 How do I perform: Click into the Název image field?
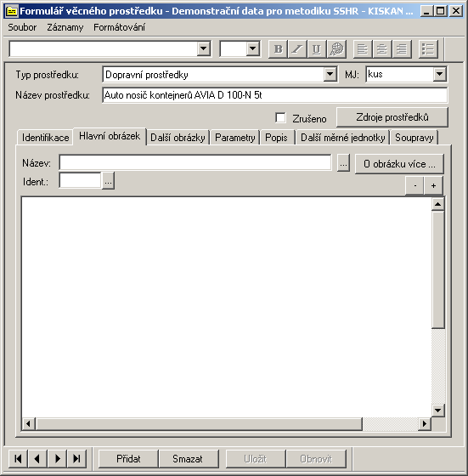click(x=195, y=162)
